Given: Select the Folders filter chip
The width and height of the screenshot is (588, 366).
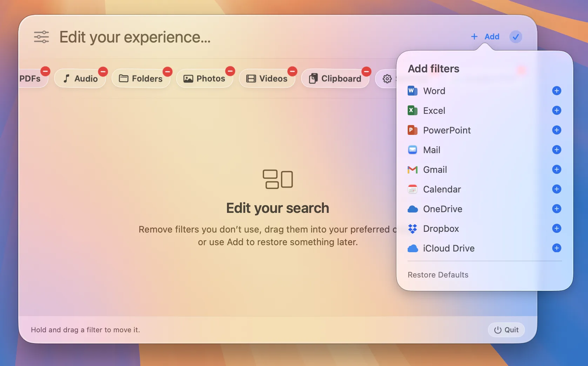Looking at the screenshot, I should tap(141, 79).
